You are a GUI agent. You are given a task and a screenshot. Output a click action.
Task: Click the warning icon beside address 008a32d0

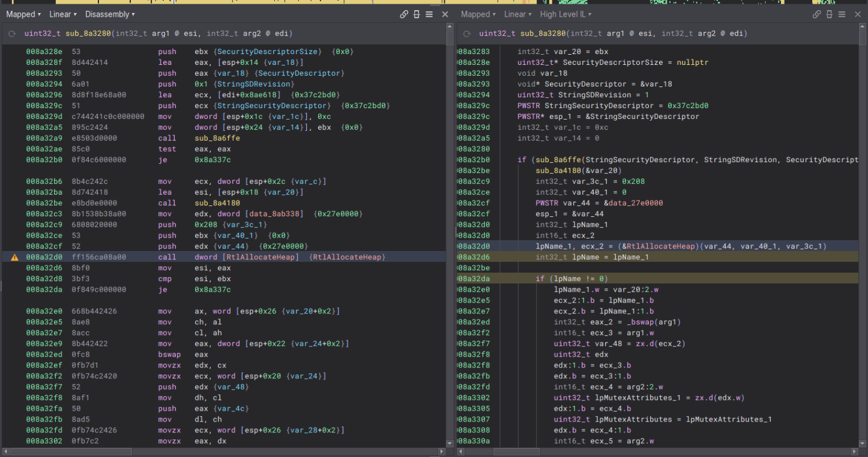point(14,257)
